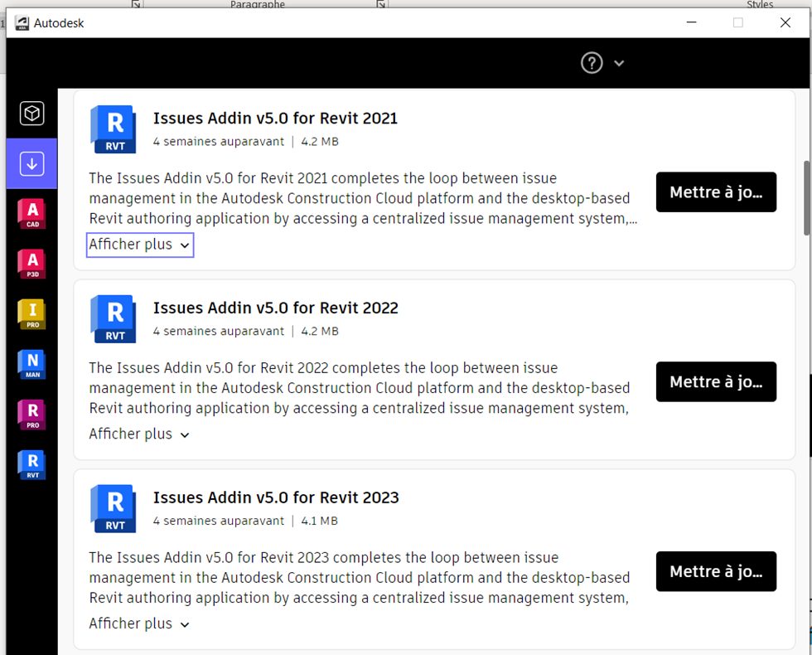Open the Revit (RVT) sidebar icon
The height and width of the screenshot is (655, 812).
click(32, 465)
